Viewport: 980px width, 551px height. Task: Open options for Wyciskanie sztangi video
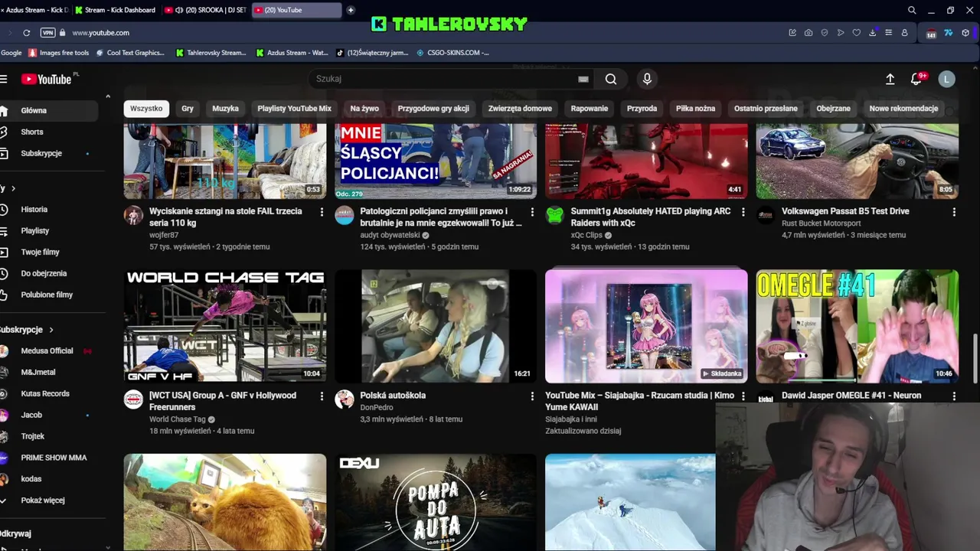pos(322,212)
